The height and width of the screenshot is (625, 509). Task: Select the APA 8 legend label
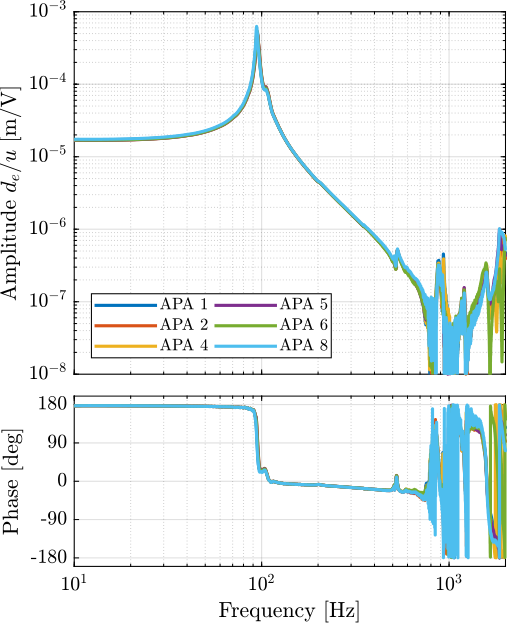tap(304, 345)
